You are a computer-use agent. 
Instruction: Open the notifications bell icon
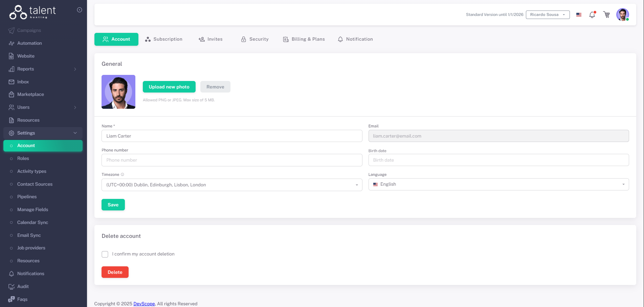point(592,15)
